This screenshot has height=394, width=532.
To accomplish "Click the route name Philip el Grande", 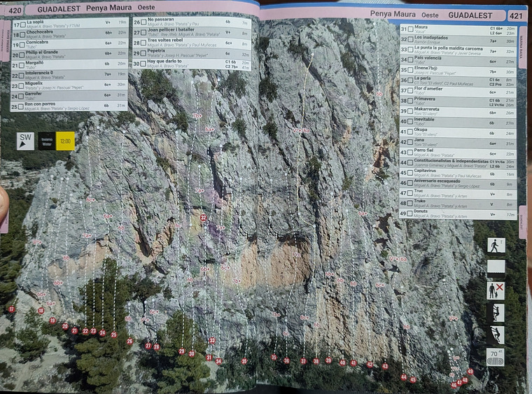I will [43, 52].
